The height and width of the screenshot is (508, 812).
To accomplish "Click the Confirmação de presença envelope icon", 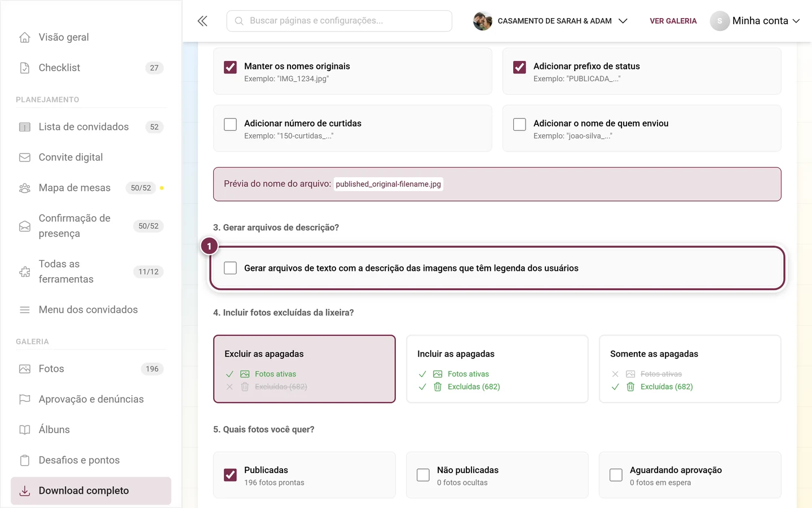I will (25, 226).
